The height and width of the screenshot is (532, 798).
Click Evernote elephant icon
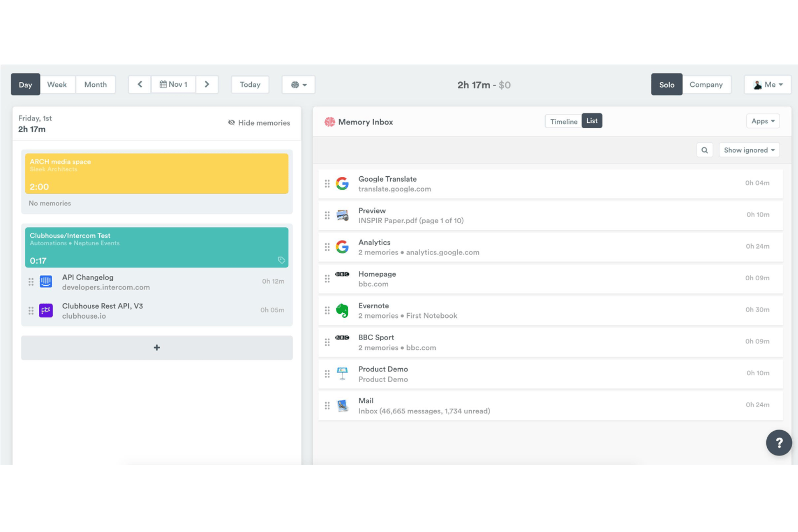pyautogui.click(x=342, y=310)
